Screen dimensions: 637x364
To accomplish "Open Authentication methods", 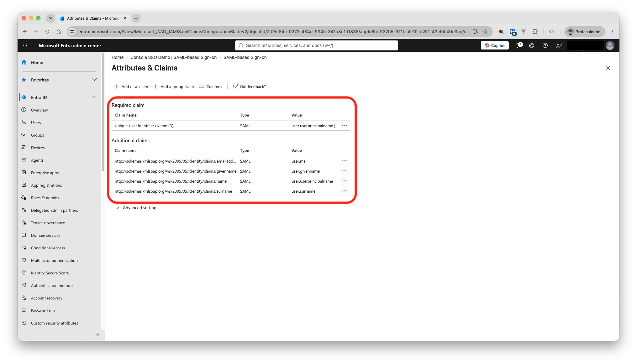I will point(52,285).
